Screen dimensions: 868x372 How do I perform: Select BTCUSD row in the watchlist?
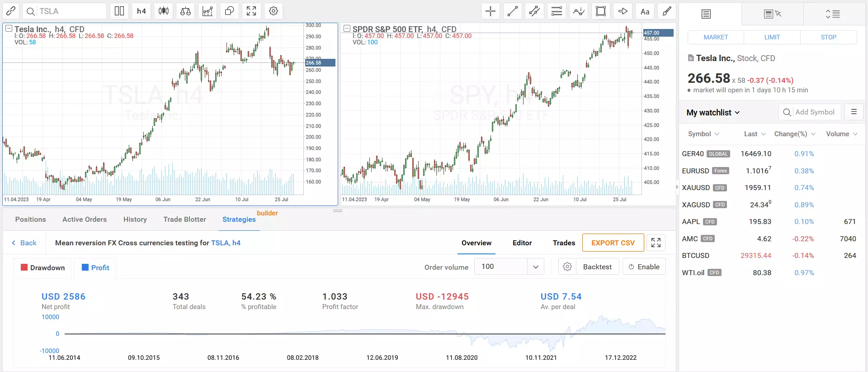pyautogui.click(x=771, y=256)
